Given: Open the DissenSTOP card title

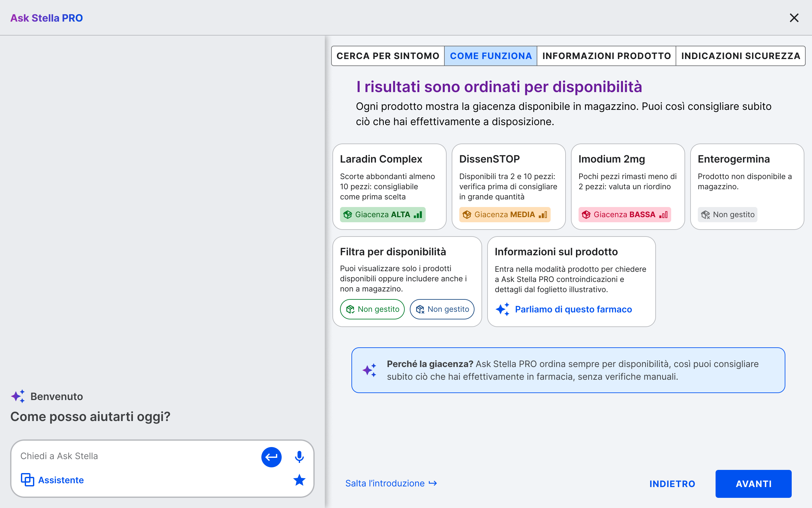Looking at the screenshot, I should (489, 159).
